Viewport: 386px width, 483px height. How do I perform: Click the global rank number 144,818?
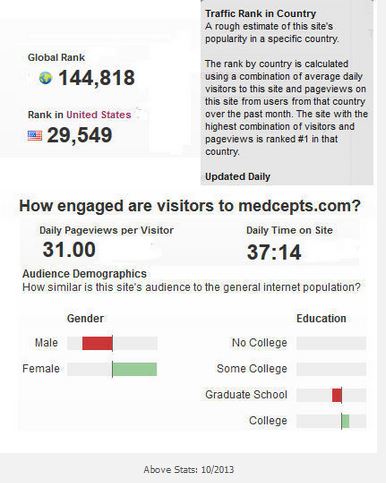click(x=97, y=78)
